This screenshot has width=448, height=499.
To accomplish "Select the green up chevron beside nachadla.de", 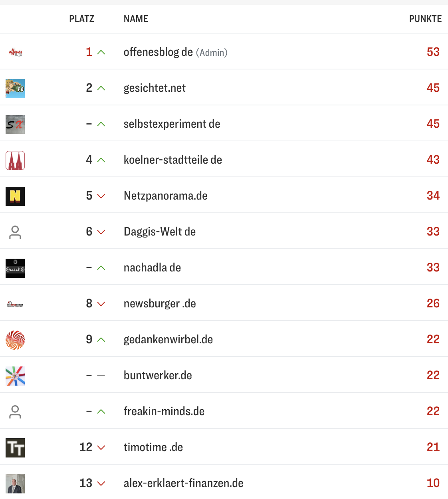I will 101,268.
